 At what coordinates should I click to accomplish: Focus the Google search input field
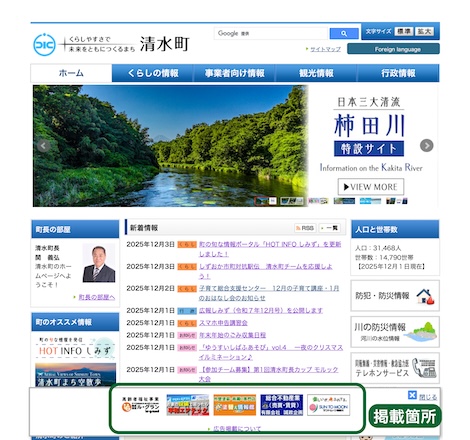click(271, 33)
